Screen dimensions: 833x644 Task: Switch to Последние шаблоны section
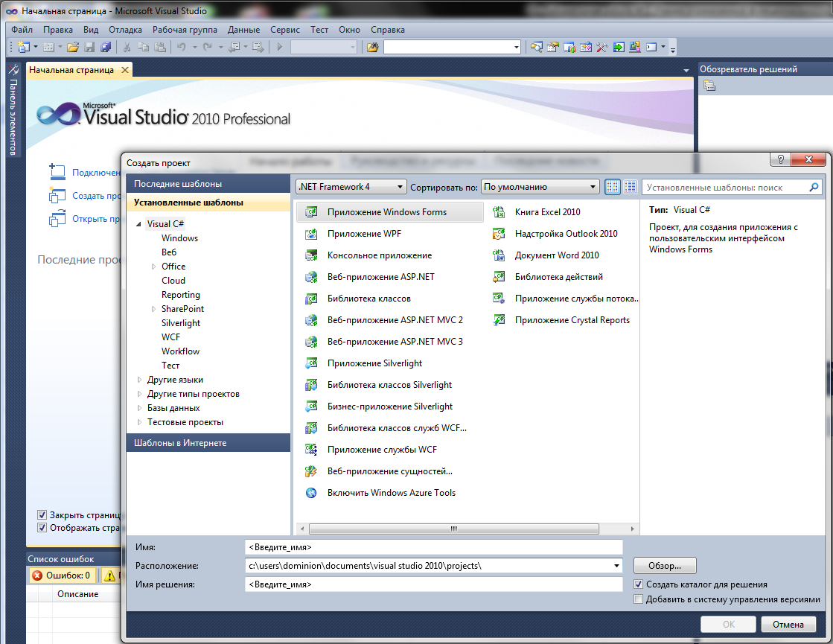pos(208,184)
